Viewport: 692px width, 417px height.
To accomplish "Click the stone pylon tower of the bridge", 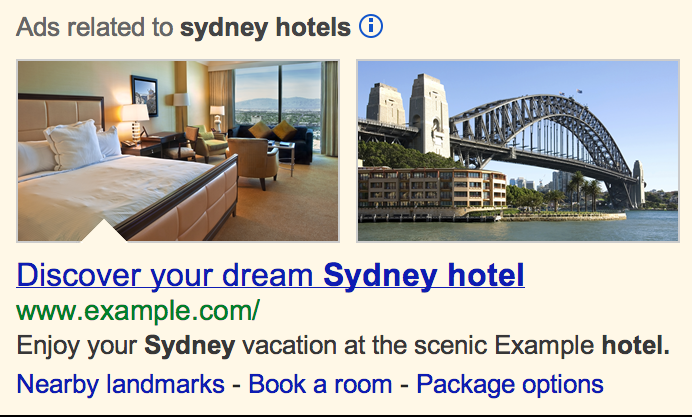I will tap(427, 116).
